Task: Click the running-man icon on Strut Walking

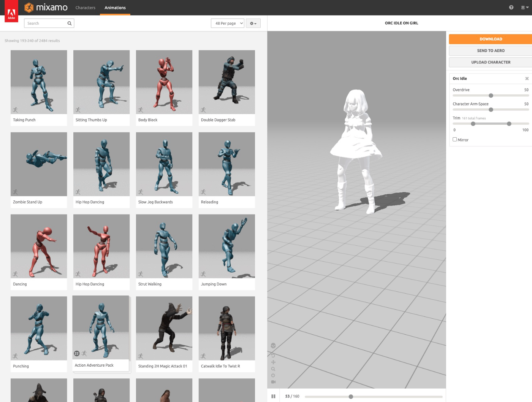Action: click(x=141, y=274)
